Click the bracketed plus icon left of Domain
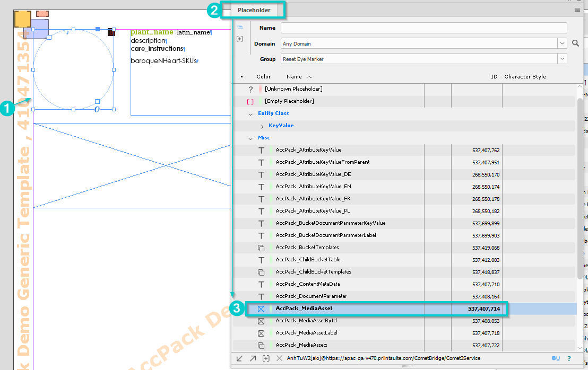This screenshot has height=370, width=588. point(240,39)
